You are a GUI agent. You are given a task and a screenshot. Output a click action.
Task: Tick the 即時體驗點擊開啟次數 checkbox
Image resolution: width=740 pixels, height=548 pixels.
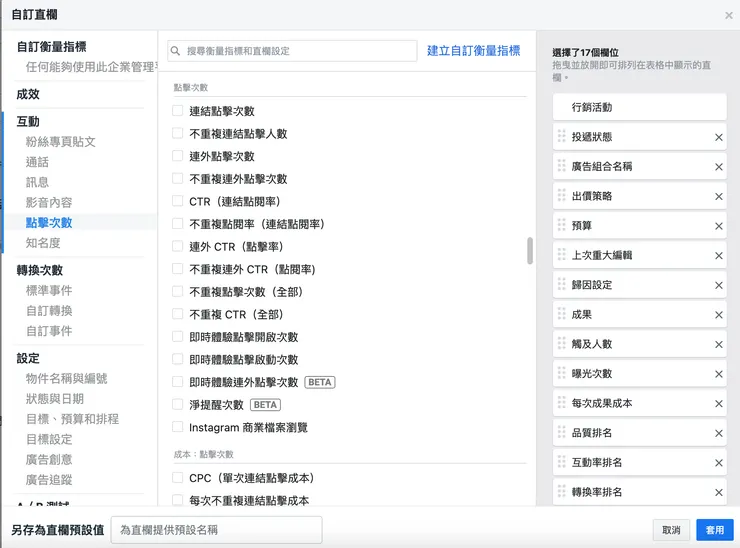(x=177, y=337)
